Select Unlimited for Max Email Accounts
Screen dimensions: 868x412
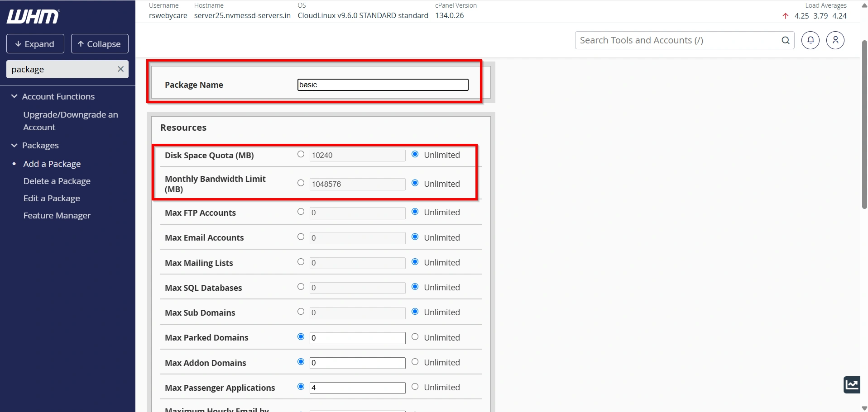415,237
